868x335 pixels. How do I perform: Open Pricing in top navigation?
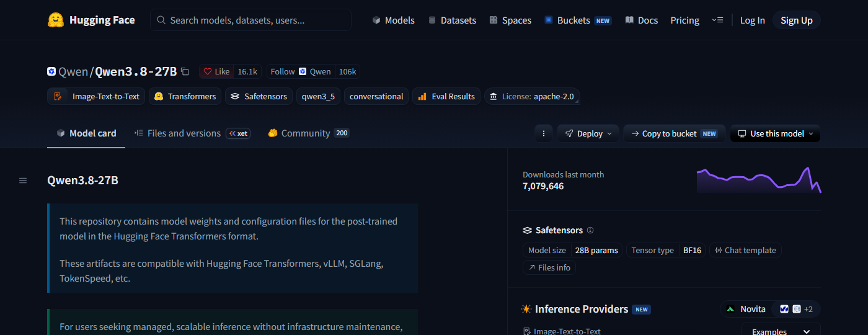684,20
